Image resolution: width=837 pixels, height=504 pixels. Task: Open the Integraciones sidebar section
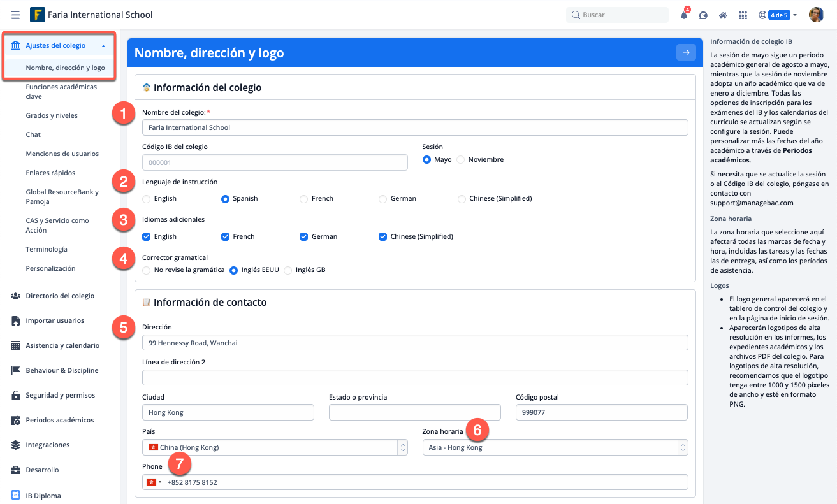pos(48,445)
